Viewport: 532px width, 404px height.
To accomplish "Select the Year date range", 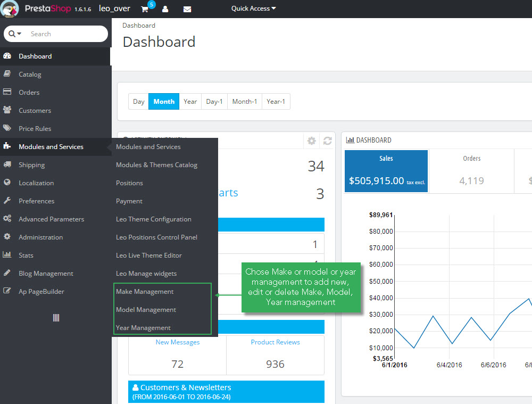I will 190,102.
